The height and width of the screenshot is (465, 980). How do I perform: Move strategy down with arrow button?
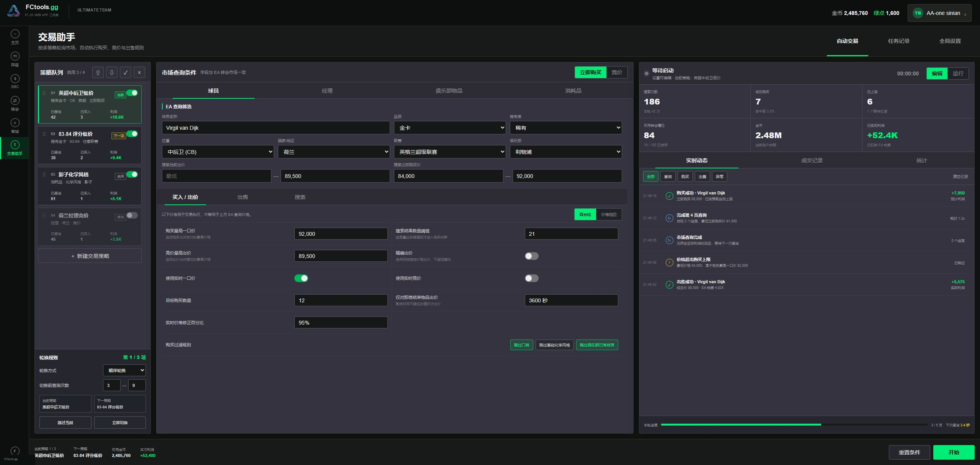click(112, 72)
